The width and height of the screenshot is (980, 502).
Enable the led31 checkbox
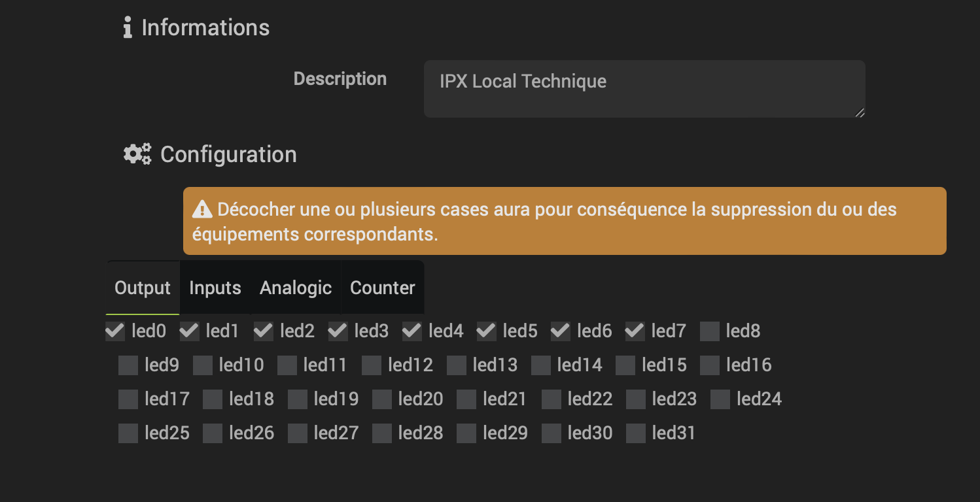[635, 433]
